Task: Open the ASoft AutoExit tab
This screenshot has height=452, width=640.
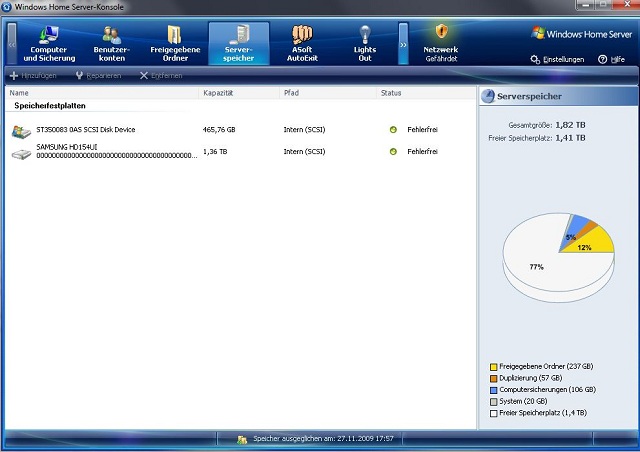Action: [x=302, y=44]
